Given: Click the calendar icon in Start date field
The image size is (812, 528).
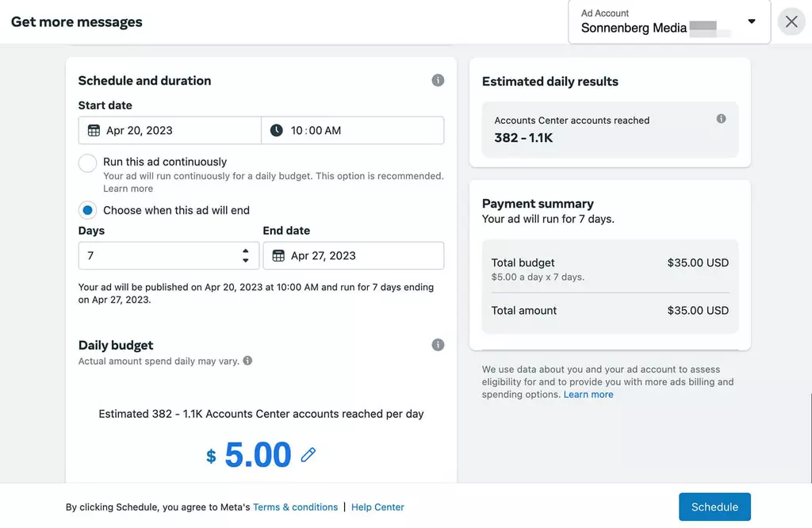Looking at the screenshot, I should [94, 131].
